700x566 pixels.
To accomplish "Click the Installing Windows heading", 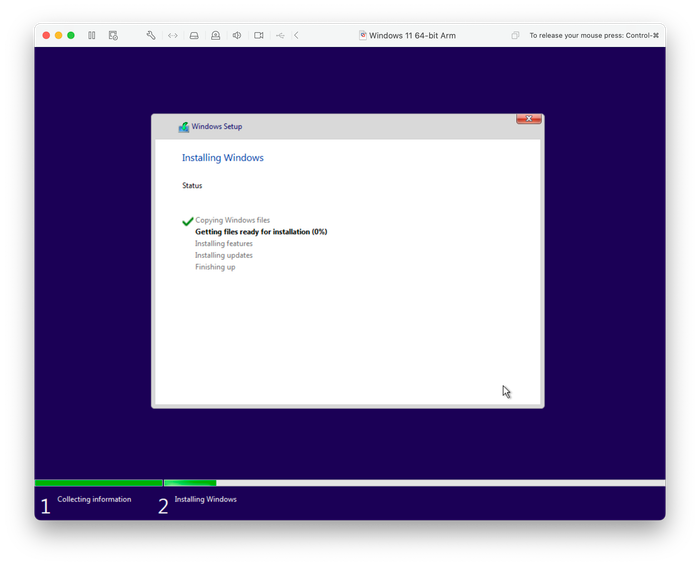I will (223, 158).
